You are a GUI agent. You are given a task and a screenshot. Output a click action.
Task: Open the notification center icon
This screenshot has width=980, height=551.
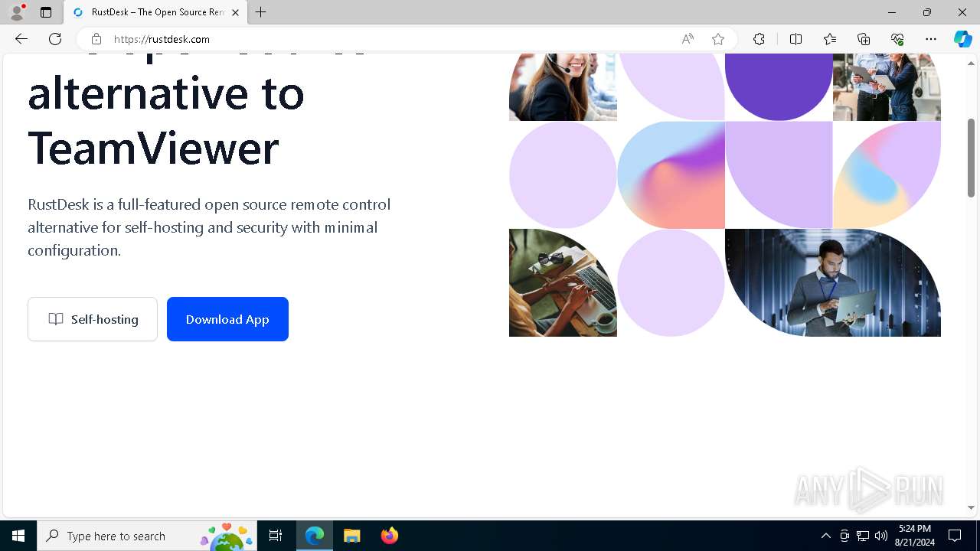pyautogui.click(x=955, y=536)
